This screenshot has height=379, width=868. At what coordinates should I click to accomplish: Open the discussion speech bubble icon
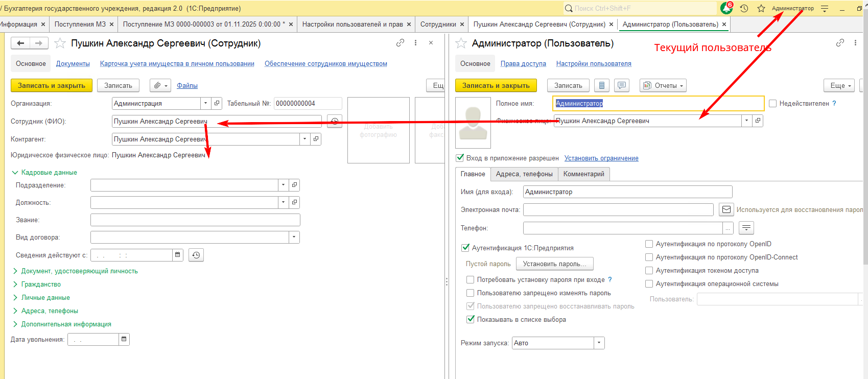pyautogui.click(x=621, y=85)
